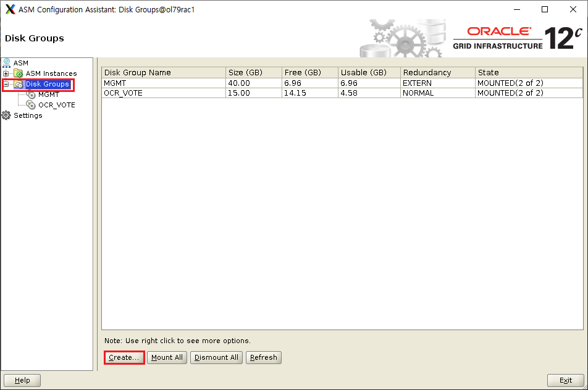Screen dimensions: 588x390
Task: Select the OCR_VOTE cell in the table
Action: click(x=164, y=93)
